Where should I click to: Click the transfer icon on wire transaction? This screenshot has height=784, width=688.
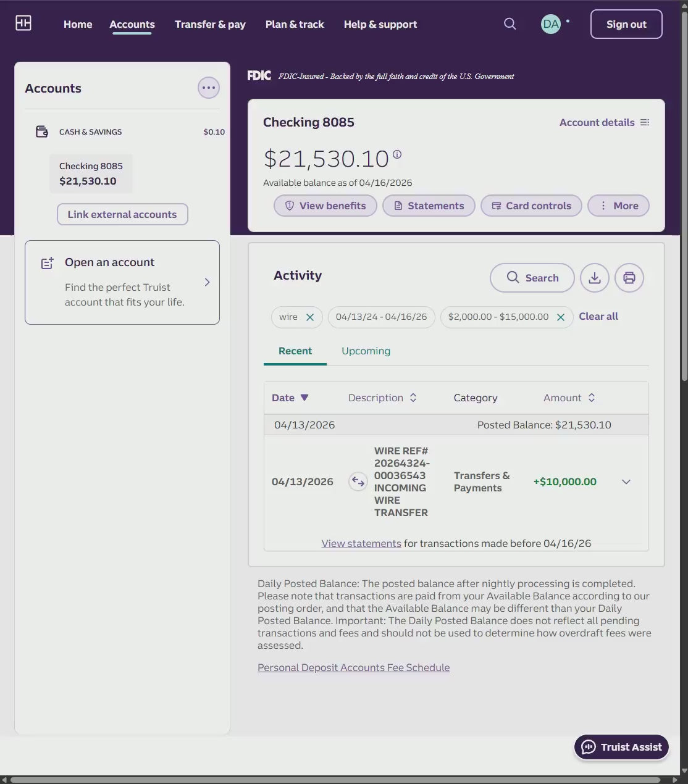coord(358,482)
